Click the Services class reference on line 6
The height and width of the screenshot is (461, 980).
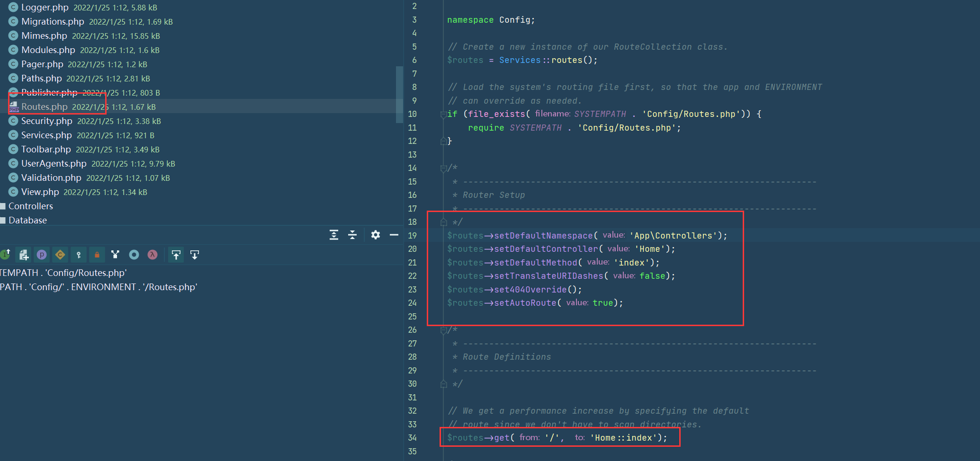[520, 60]
